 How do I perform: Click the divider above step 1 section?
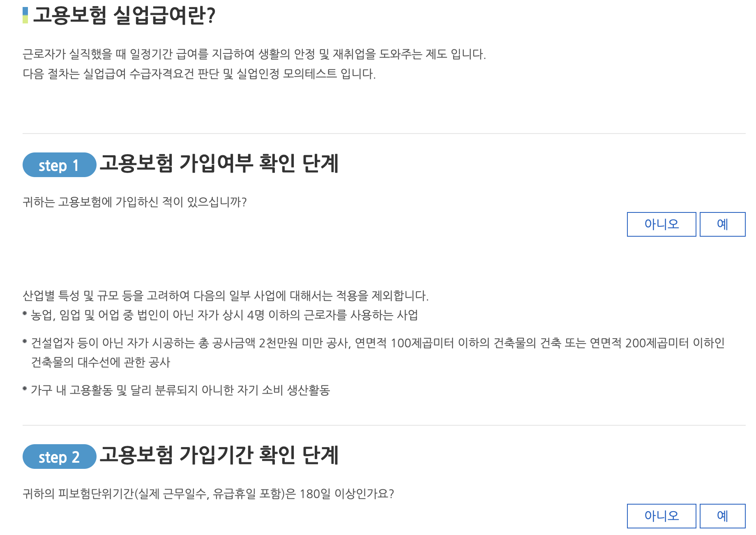point(378,132)
